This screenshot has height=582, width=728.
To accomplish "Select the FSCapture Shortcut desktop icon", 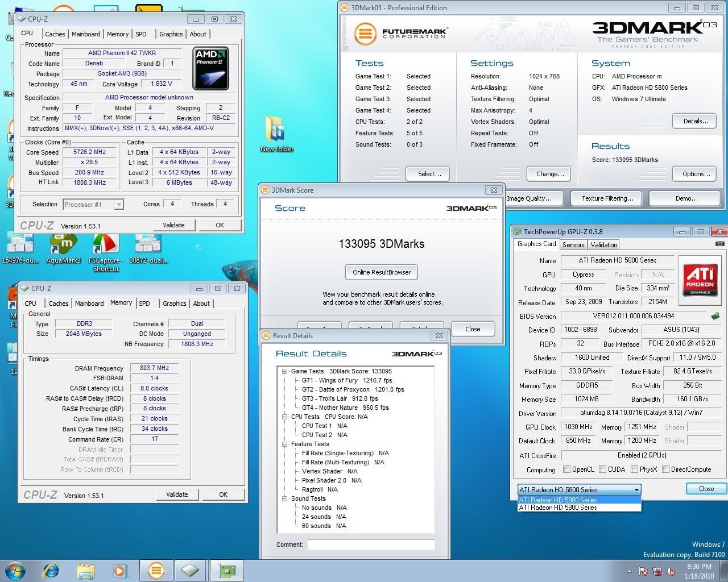I will tap(106, 253).
